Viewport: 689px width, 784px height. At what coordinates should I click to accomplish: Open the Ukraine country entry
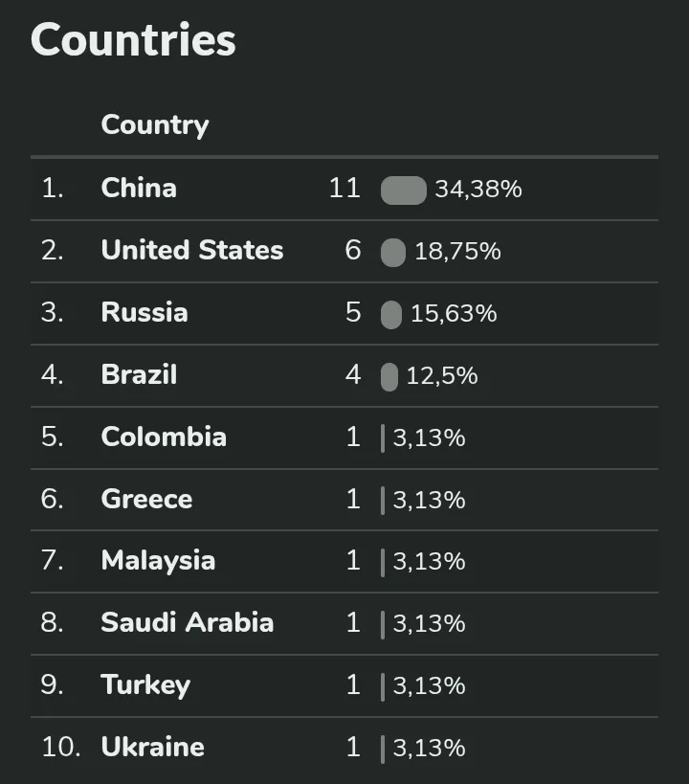[152, 747]
